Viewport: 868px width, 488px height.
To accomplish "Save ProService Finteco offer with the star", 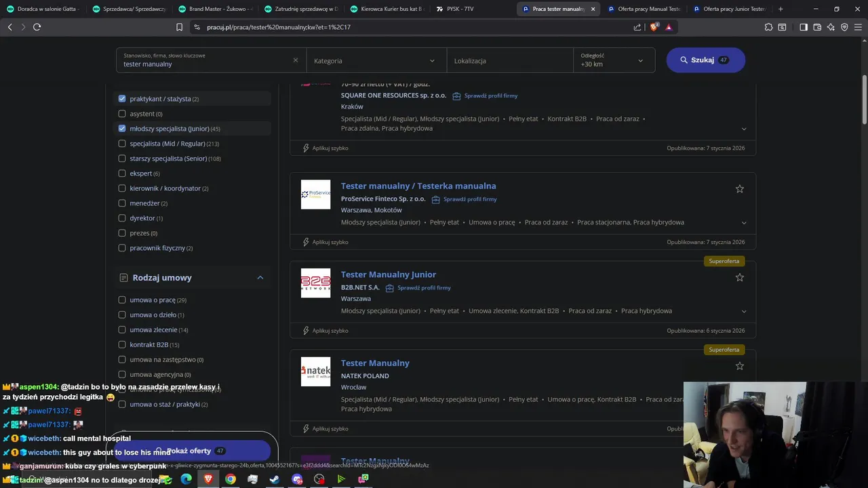I will coord(740,189).
